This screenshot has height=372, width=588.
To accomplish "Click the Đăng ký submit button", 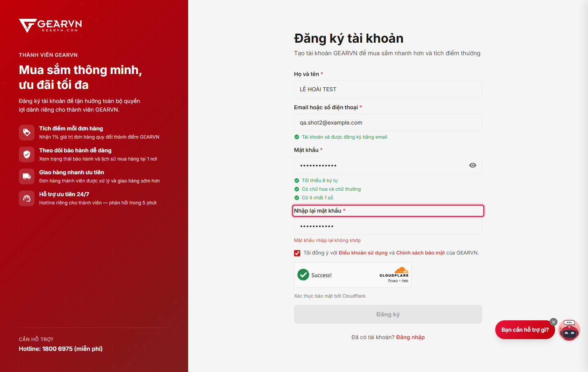I will coord(388,314).
